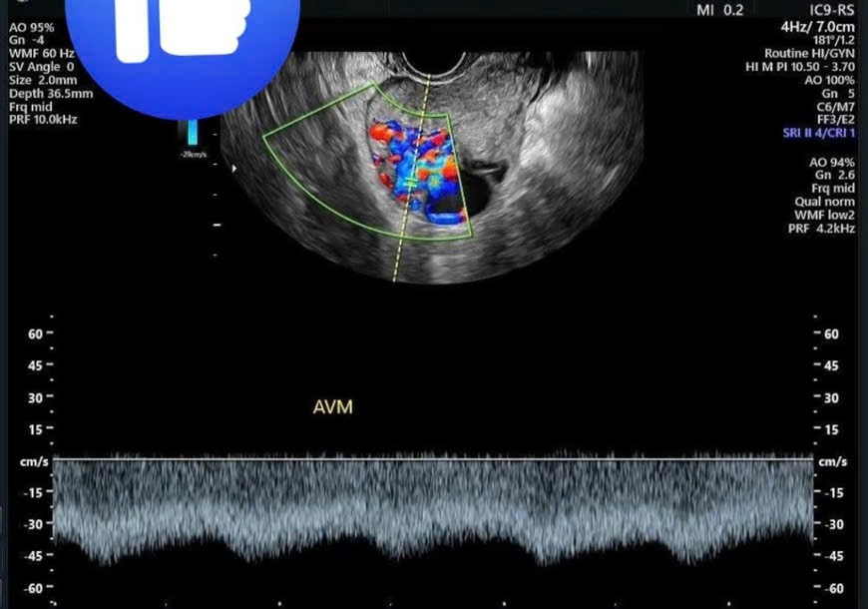Click the PRF 4.2kHz color setting
This screenshot has width=868, height=609.
pyautogui.click(x=820, y=228)
